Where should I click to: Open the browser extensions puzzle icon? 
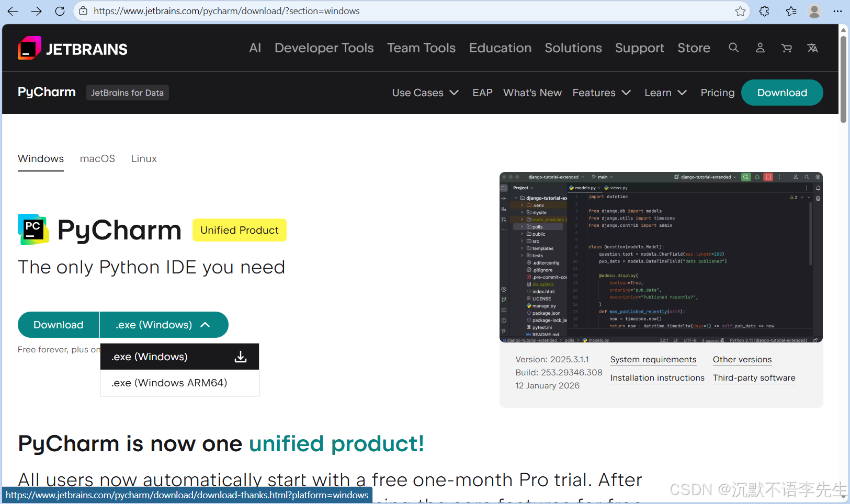click(764, 11)
